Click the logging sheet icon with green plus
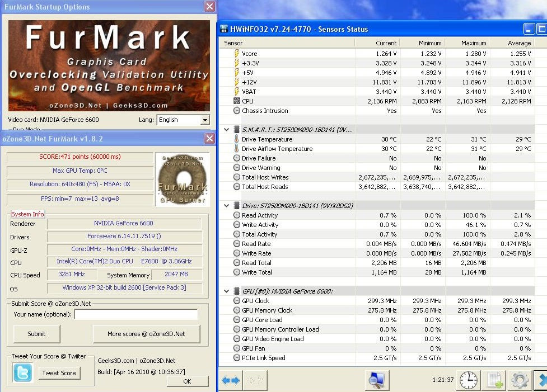The image size is (547, 392). (x=495, y=380)
